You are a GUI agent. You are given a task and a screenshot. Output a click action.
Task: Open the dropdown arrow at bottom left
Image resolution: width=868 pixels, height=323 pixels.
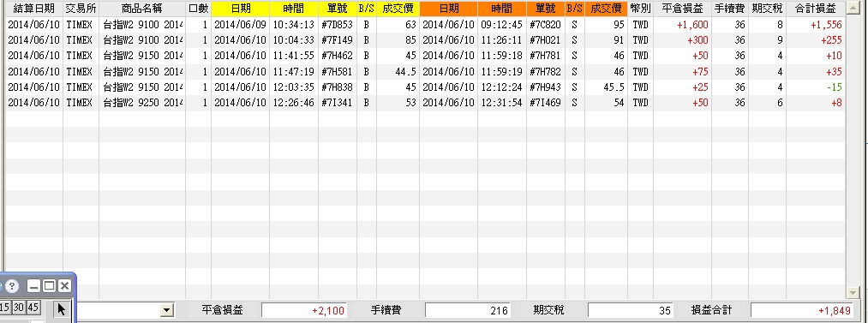pos(167,310)
